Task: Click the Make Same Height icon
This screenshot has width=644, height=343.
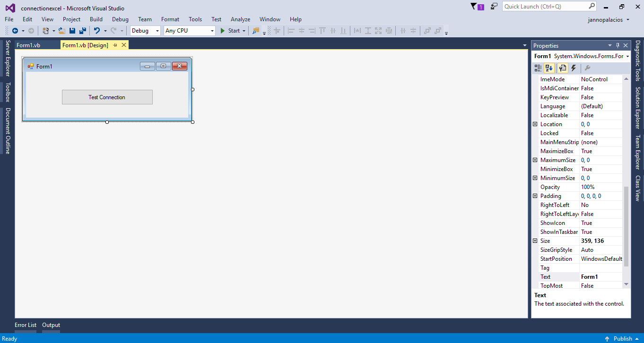Action: coord(368,31)
